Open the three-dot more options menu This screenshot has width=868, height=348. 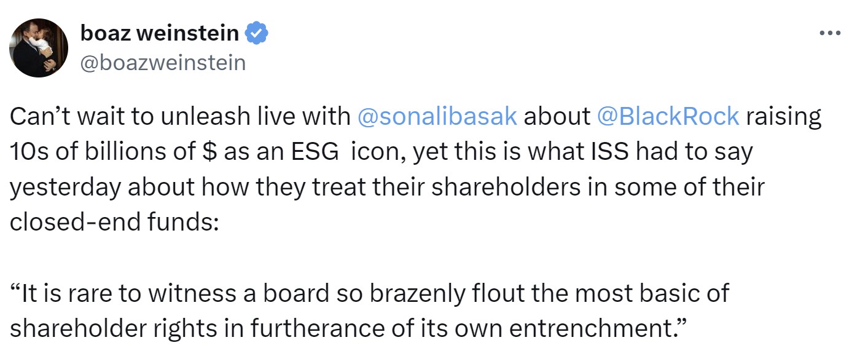point(829,33)
